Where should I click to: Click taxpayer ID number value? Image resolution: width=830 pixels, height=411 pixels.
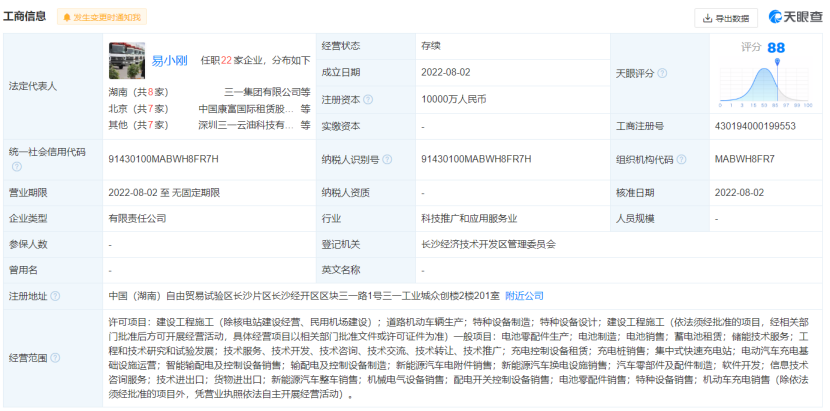pyautogui.click(x=476, y=159)
